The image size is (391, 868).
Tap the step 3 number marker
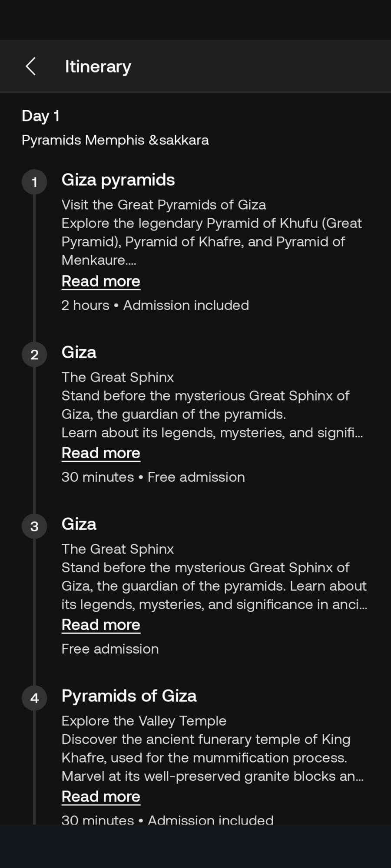coord(34,526)
